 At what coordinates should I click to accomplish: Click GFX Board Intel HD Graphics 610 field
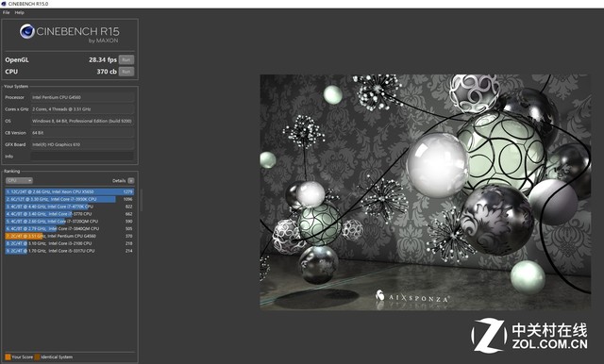[82, 144]
